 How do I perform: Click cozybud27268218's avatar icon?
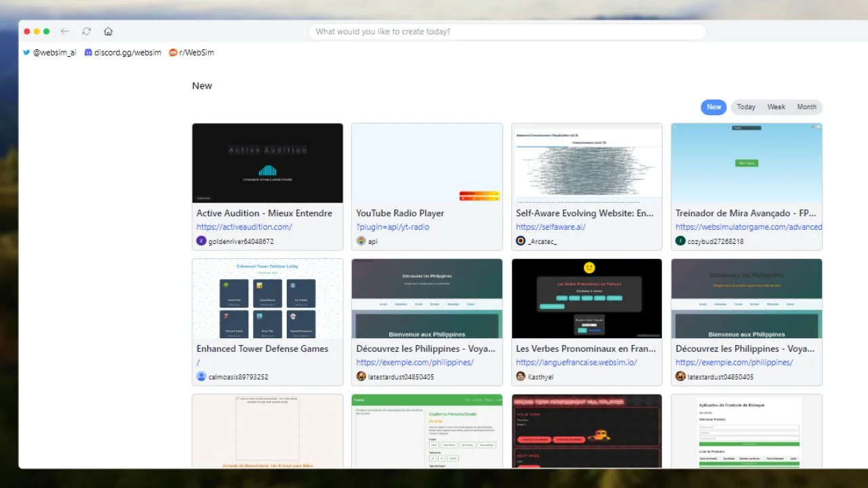[x=680, y=241]
